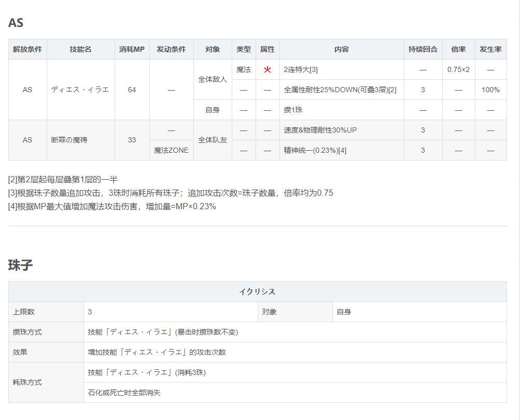Click the red fire attribute icon
Image resolution: width=520 pixels, height=420 pixels.
tap(268, 69)
